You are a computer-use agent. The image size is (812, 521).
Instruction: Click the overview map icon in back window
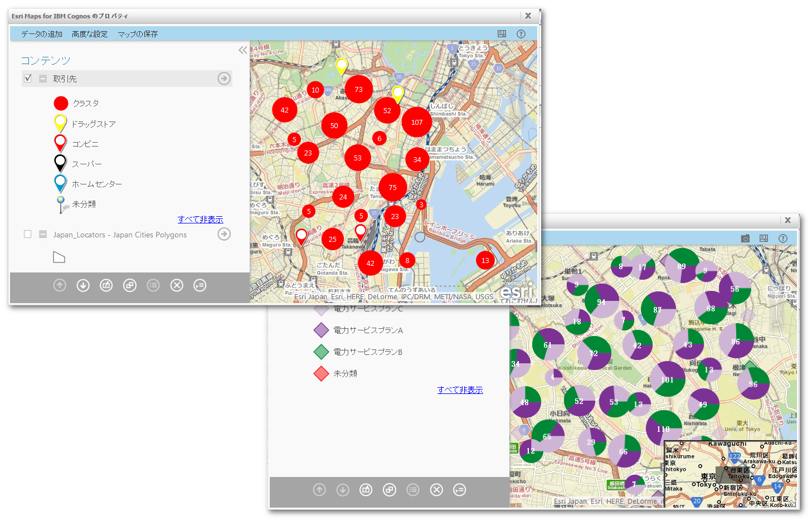764,238
